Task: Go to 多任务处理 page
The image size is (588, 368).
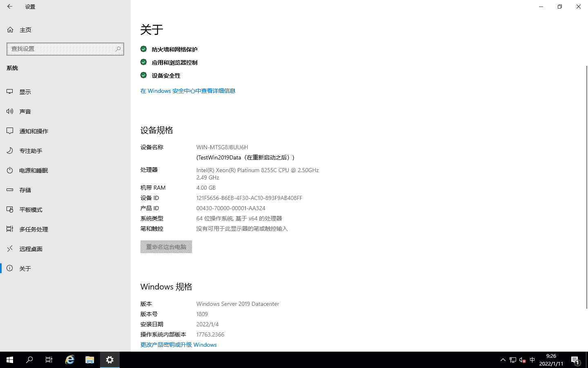Action: click(x=65, y=229)
